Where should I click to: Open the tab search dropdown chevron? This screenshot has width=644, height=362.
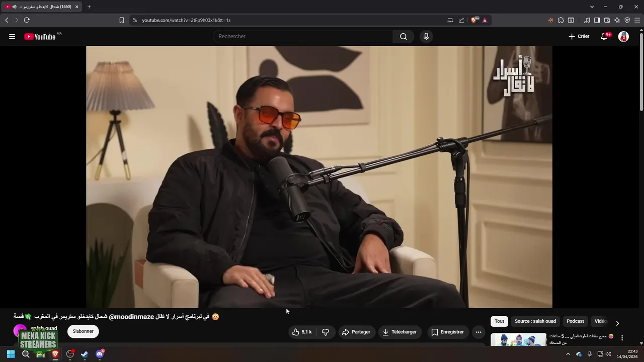592,7
